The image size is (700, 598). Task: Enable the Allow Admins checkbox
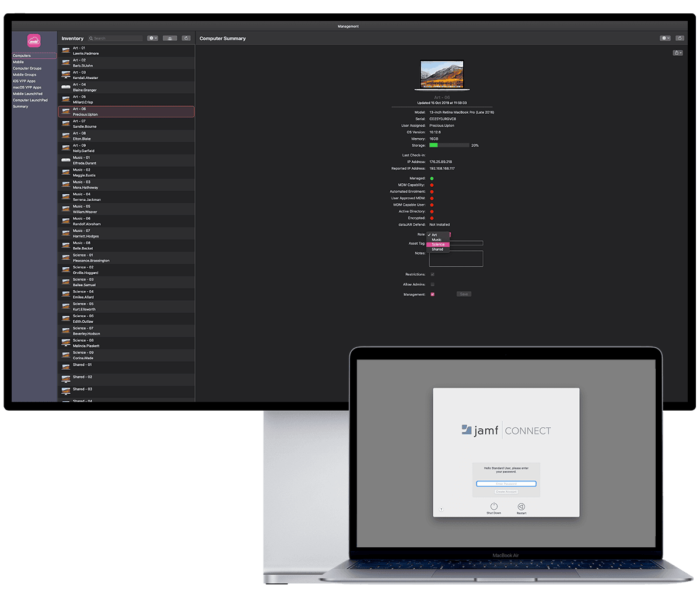432,284
